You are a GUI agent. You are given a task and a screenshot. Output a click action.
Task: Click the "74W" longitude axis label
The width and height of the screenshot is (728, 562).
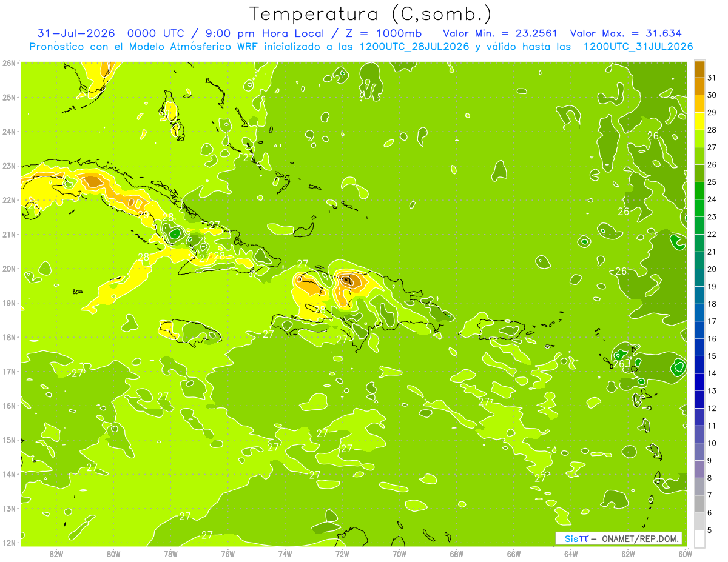click(285, 554)
